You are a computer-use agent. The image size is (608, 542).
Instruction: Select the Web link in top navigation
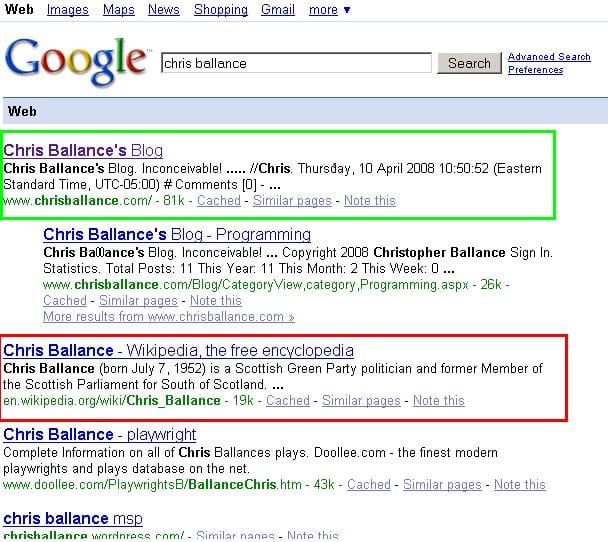19,9
